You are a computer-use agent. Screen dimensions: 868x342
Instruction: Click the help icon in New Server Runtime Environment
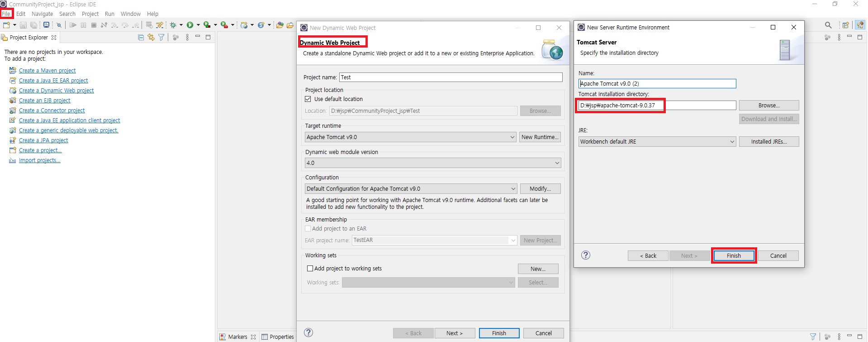coord(586,255)
